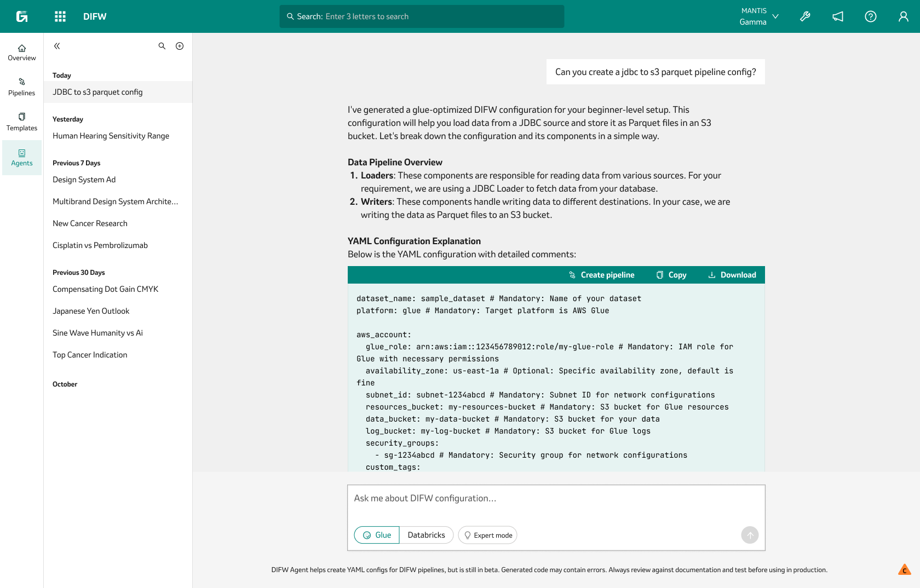Click the company logo icon
Screen dimensions: 920x588
point(22,16)
